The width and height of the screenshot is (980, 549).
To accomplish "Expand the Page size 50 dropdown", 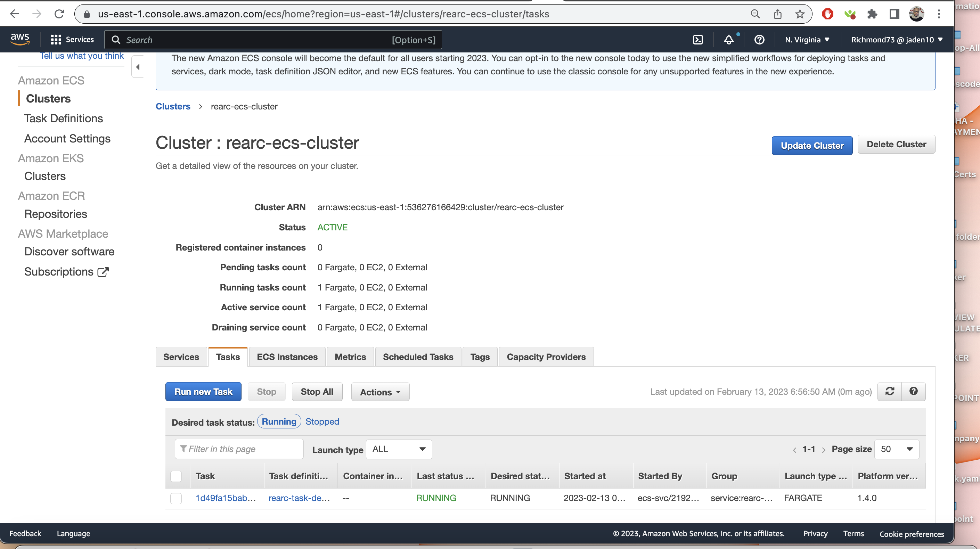I will [896, 449].
